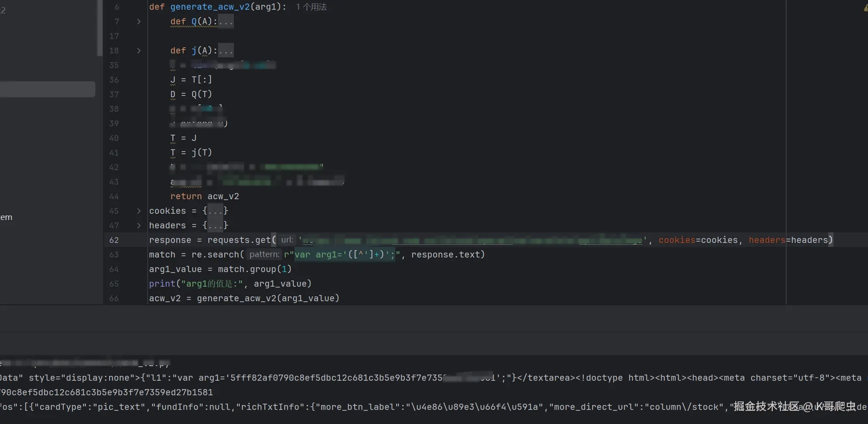Click the regex string r"var arg1='([^']+)';"
The image size is (868, 424).
(x=342, y=255)
